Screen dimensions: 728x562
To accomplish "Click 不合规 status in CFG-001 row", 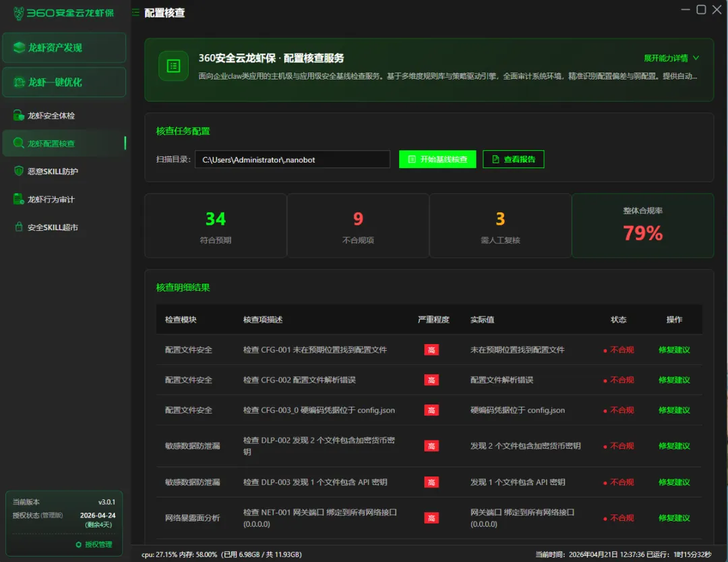I will point(618,350).
